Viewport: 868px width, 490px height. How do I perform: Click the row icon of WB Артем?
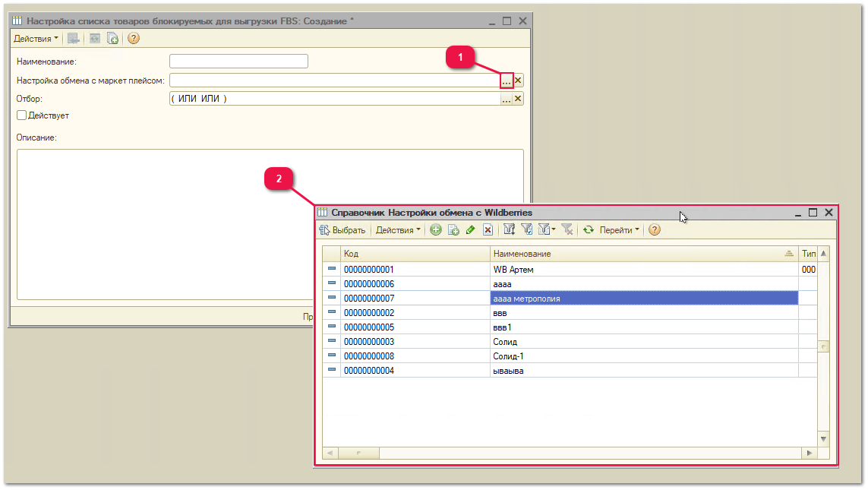coord(332,269)
